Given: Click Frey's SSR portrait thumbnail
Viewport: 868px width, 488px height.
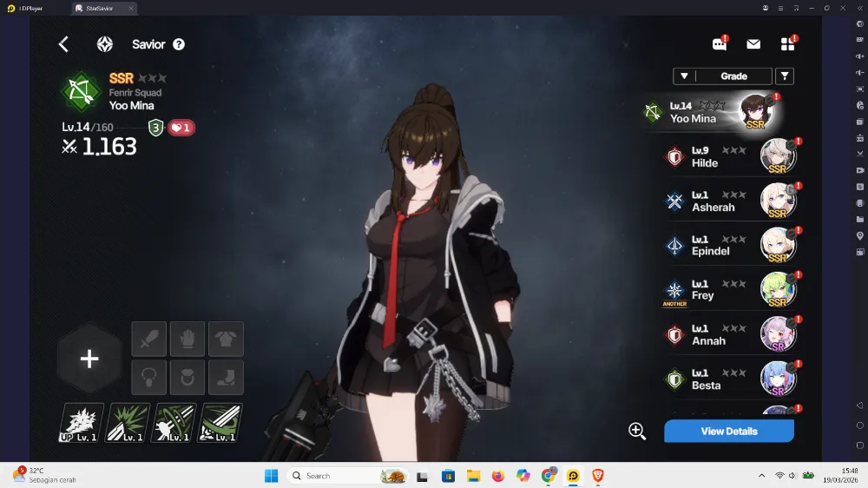Looking at the screenshot, I should [x=778, y=290].
